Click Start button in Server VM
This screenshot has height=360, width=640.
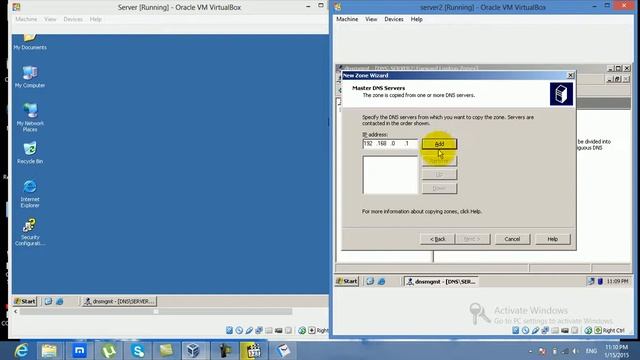[25, 301]
